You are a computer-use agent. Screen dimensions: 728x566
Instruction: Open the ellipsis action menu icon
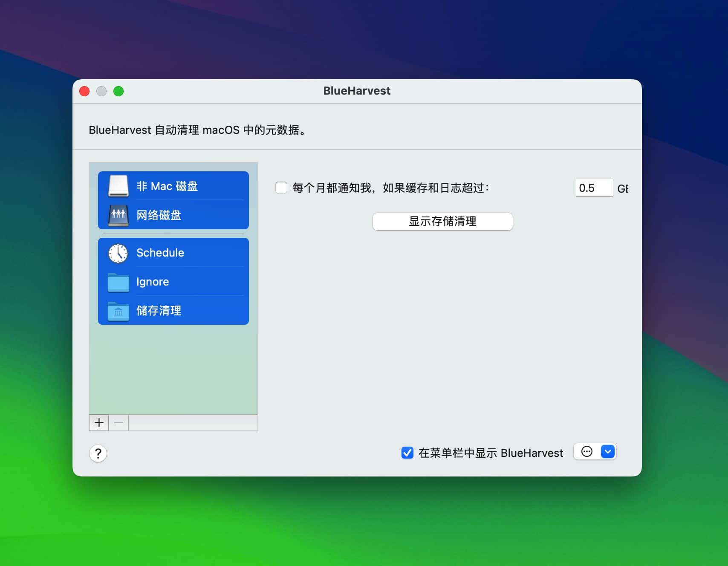click(x=587, y=452)
